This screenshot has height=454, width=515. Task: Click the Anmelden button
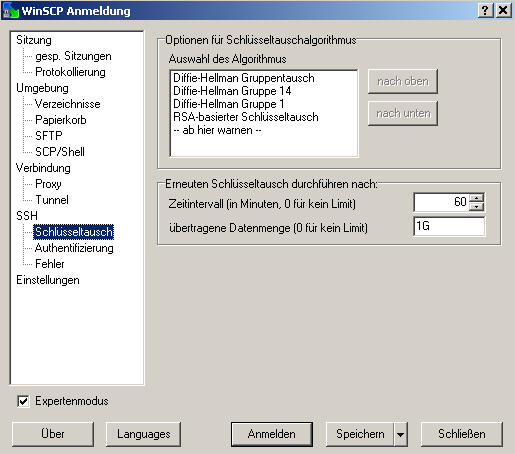(x=272, y=434)
